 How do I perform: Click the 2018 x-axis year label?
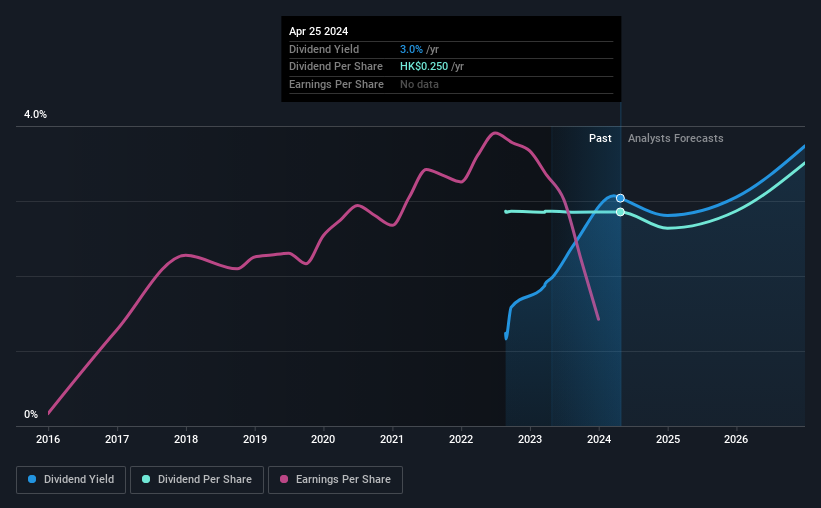[186, 439]
